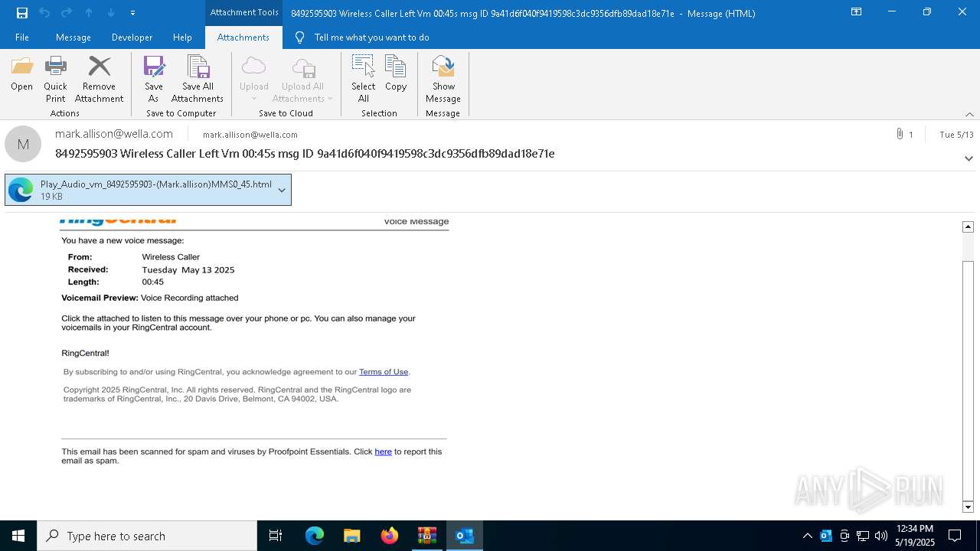Viewport: 980px width, 551px height.
Task: Click Quick Print for the attachment
Action: [x=55, y=79]
